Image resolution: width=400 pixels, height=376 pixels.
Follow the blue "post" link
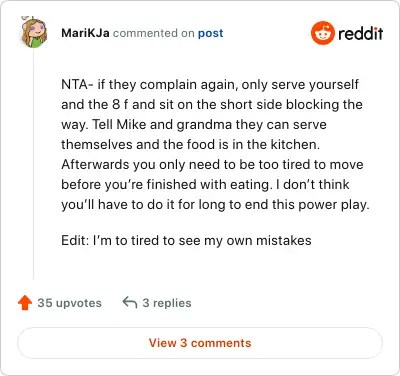tap(210, 34)
